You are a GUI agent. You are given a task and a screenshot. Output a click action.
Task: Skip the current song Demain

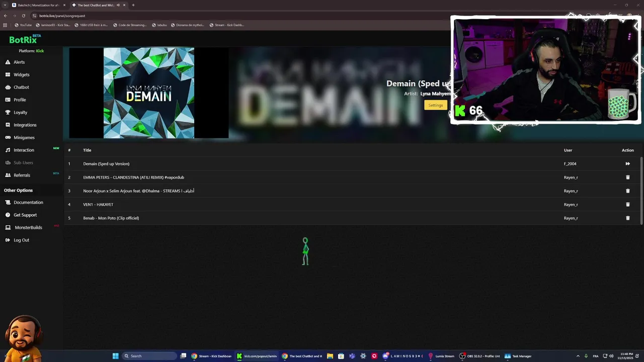[x=627, y=164]
